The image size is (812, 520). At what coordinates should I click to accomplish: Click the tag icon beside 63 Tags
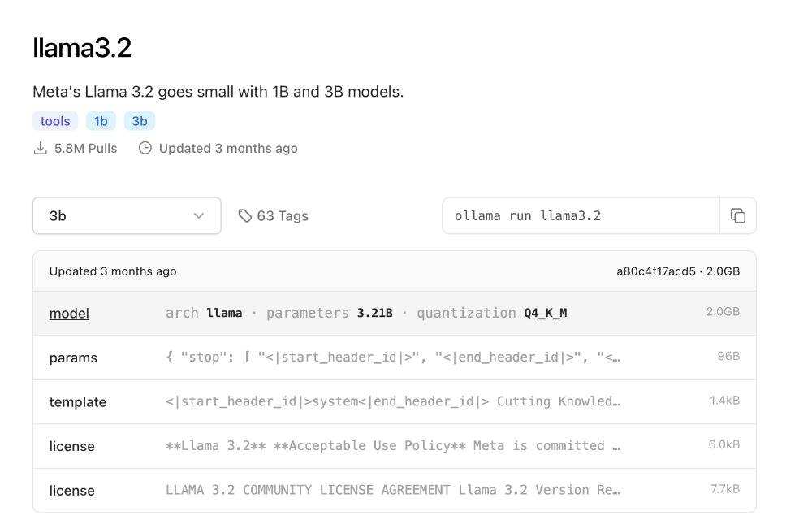point(245,215)
